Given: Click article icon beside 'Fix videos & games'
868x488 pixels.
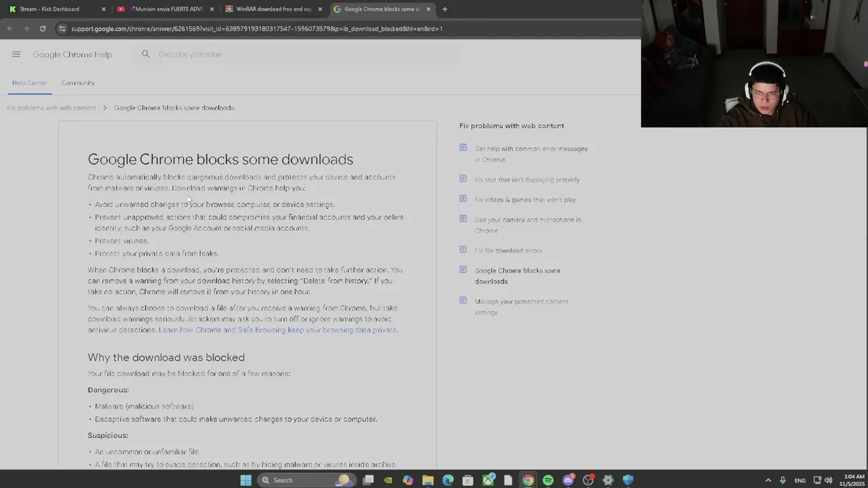Looking at the screenshot, I should (x=463, y=199).
